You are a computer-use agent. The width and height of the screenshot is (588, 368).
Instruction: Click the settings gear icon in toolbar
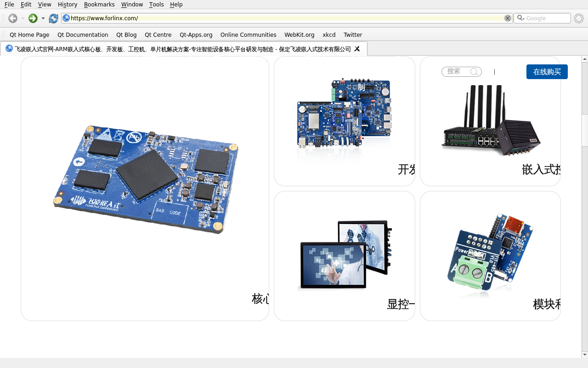pos(579,18)
